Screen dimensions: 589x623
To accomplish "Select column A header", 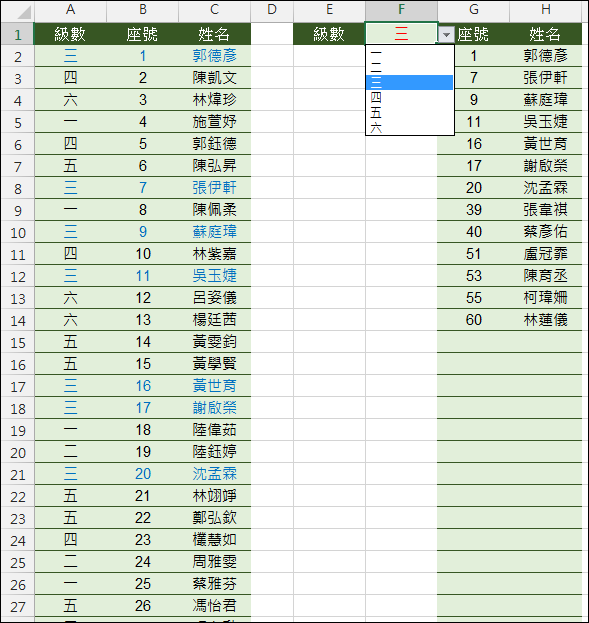I will coord(70,10).
